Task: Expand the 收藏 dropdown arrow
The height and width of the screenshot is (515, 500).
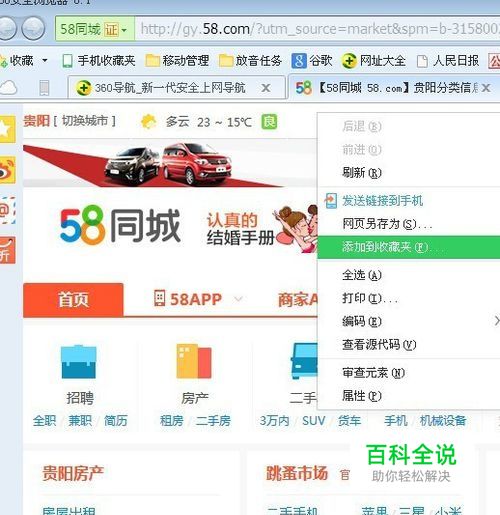Action: click(45, 61)
